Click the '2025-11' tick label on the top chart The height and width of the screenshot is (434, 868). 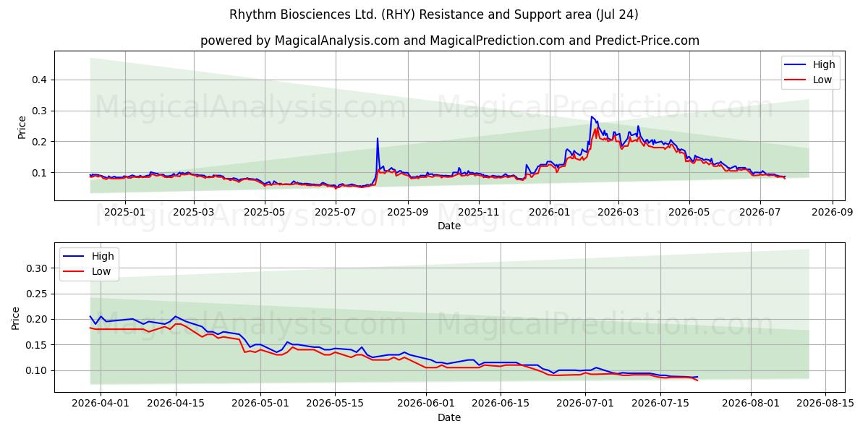(x=478, y=213)
